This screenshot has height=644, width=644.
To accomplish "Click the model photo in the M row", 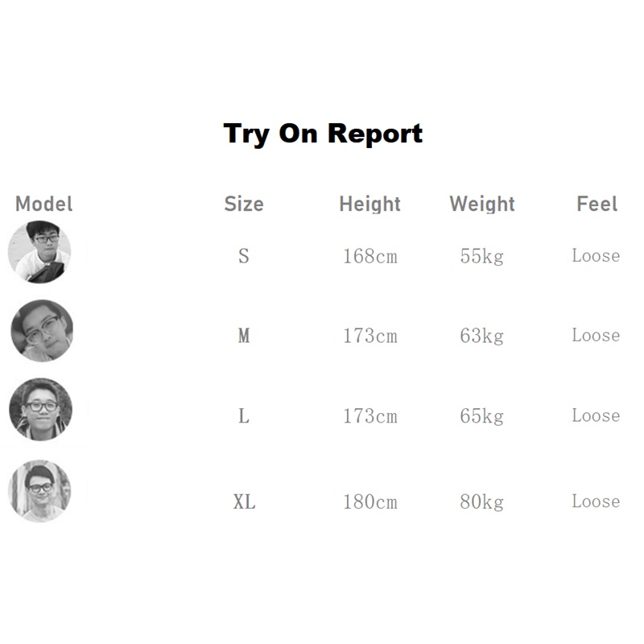I will pos(42,331).
